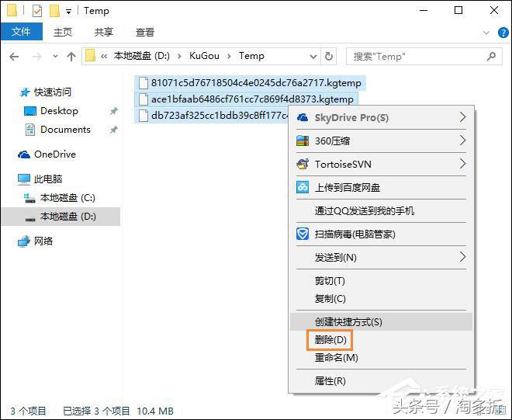This screenshot has height=420, width=512.
Task: Select file ace1bfaab6486cf761cc7c869f4d8373.kgtemp
Action: (246, 99)
